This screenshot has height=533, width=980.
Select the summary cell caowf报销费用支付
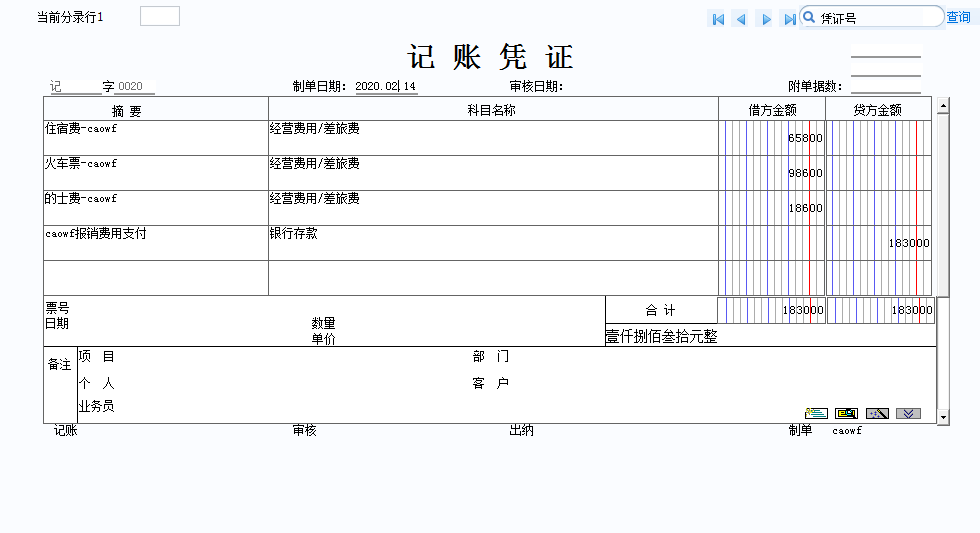[x=156, y=242]
